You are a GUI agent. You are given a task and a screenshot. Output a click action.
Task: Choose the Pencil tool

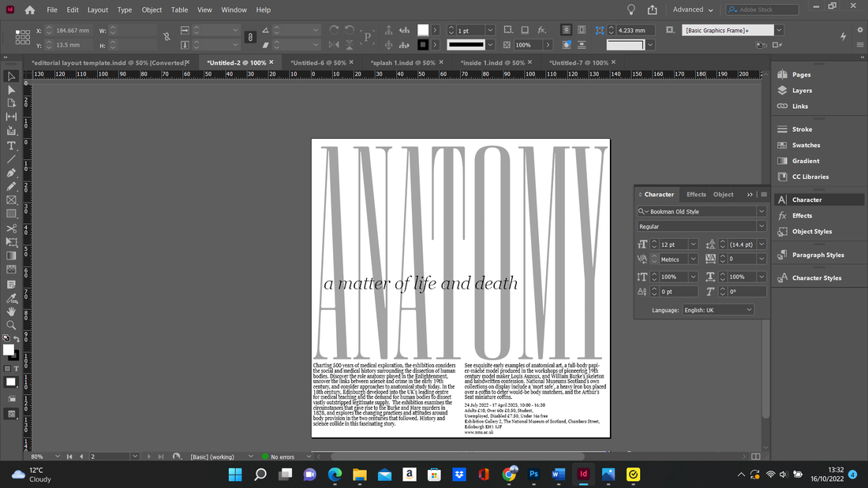click(11, 187)
